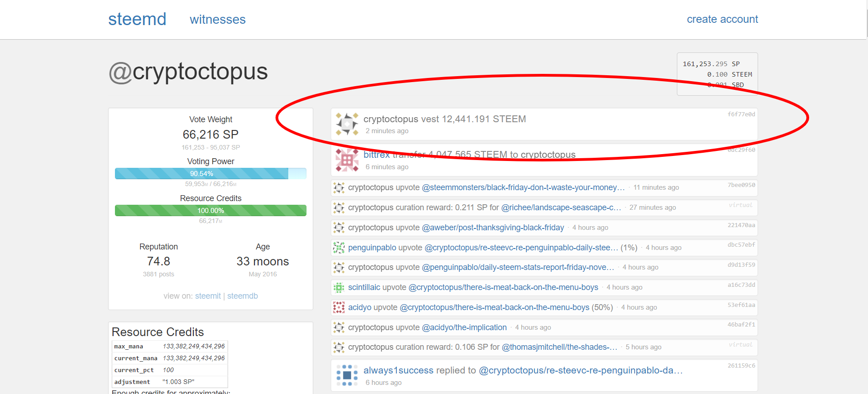Open transaction hash d9d13f59
This screenshot has height=394, width=868.
click(741, 265)
